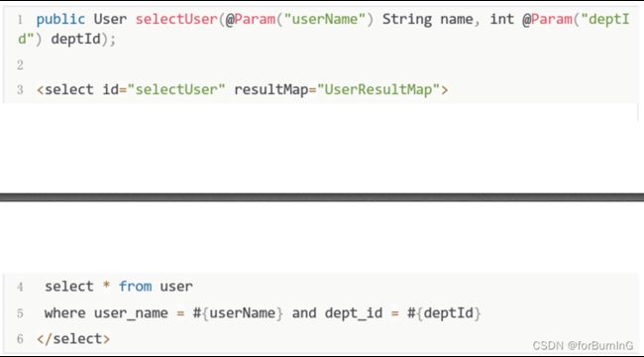The height and width of the screenshot is (357, 644).
Task: Click the selectUser method name in line 1
Action: [x=176, y=19]
